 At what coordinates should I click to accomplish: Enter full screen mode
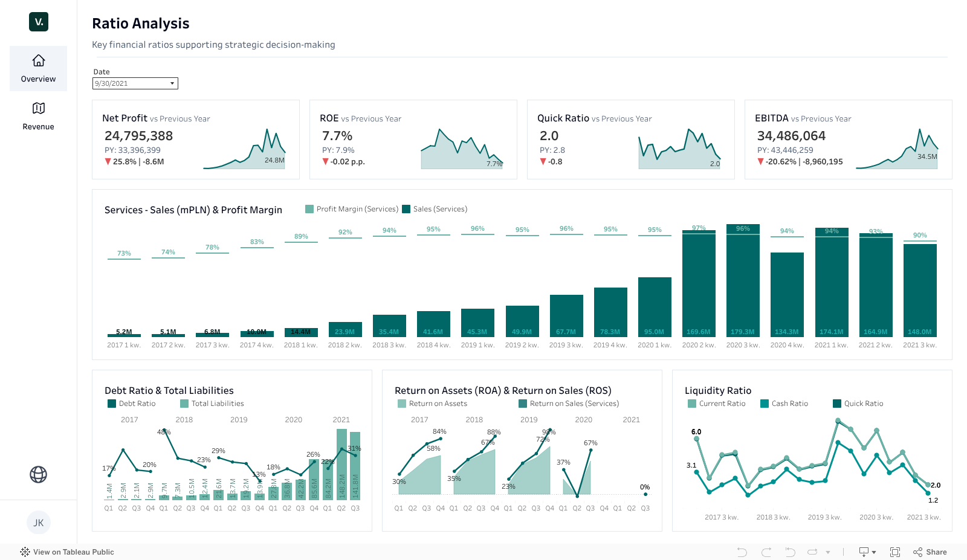pyautogui.click(x=895, y=552)
